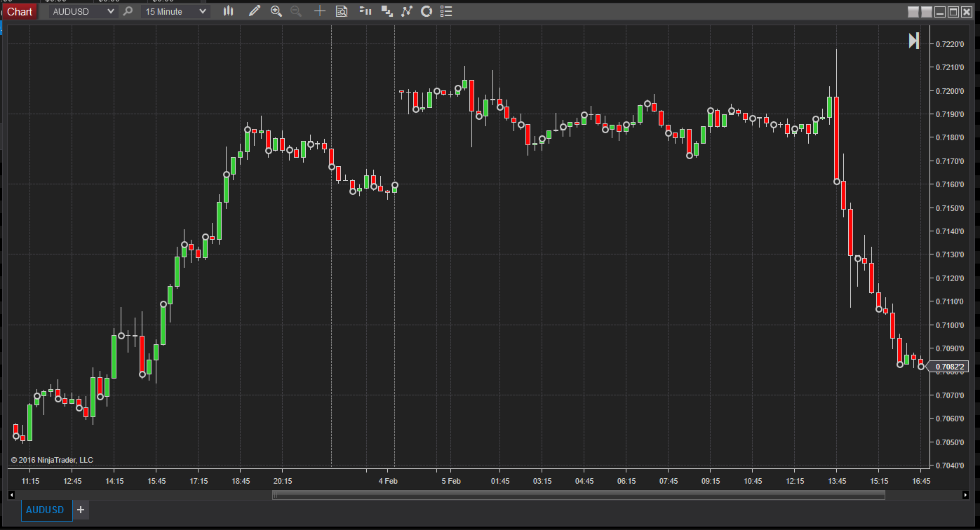980x530 pixels.
Task: Click the 5 Feb date label
Action: (451, 481)
